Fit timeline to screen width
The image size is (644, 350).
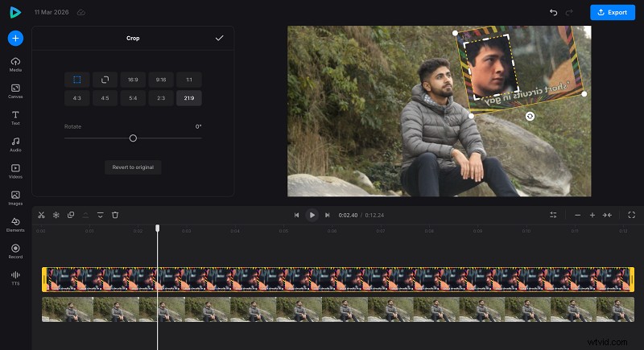(x=607, y=215)
